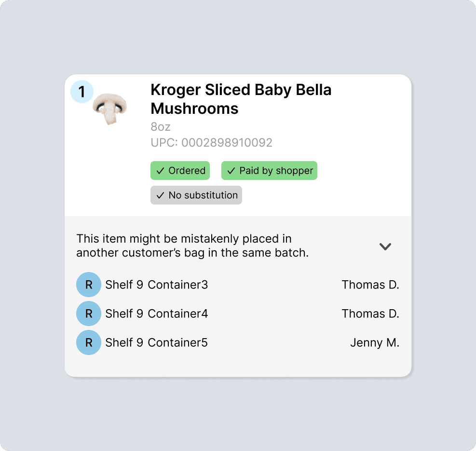476x451 pixels.
Task: Click the R avatar for Container4
Action: (x=89, y=314)
